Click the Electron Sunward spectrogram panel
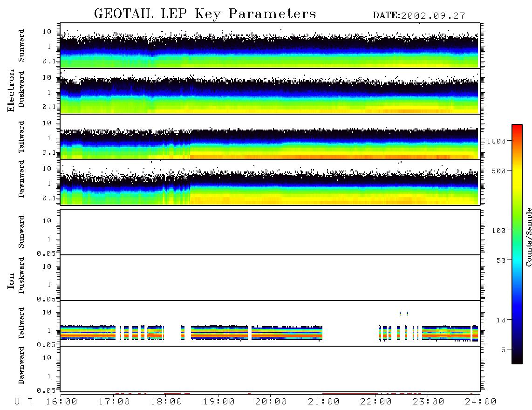Image resolution: width=532 pixels, height=410 pixels. pos(270,46)
